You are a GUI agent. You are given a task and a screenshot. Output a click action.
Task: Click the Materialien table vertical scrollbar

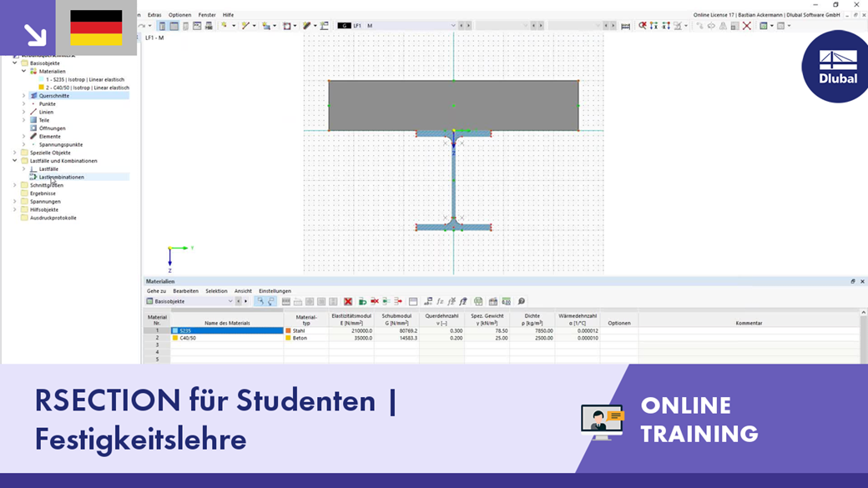pos(864,336)
